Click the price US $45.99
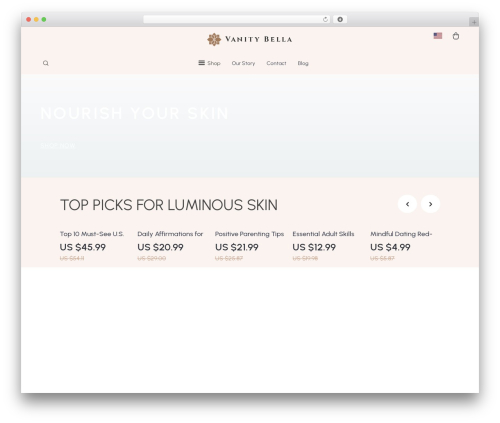Image resolution: width=500 pixels, height=423 pixels. click(83, 247)
